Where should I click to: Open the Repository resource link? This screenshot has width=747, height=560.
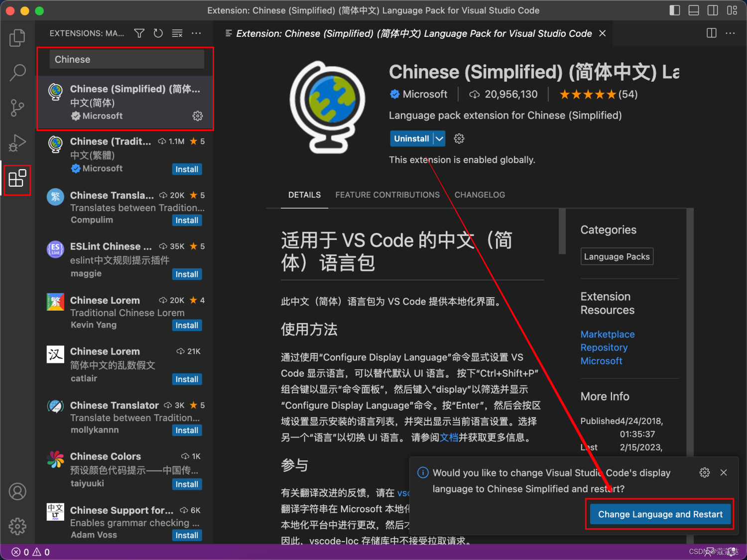[x=604, y=347]
